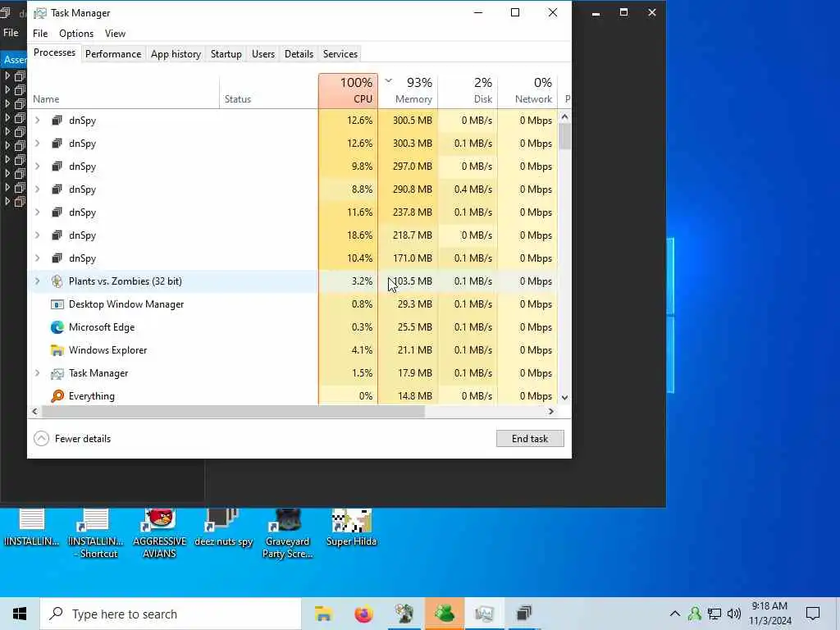This screenshot has width=840, height=630.
Task: Open the View menu
Action: click(x=115, y=33)
